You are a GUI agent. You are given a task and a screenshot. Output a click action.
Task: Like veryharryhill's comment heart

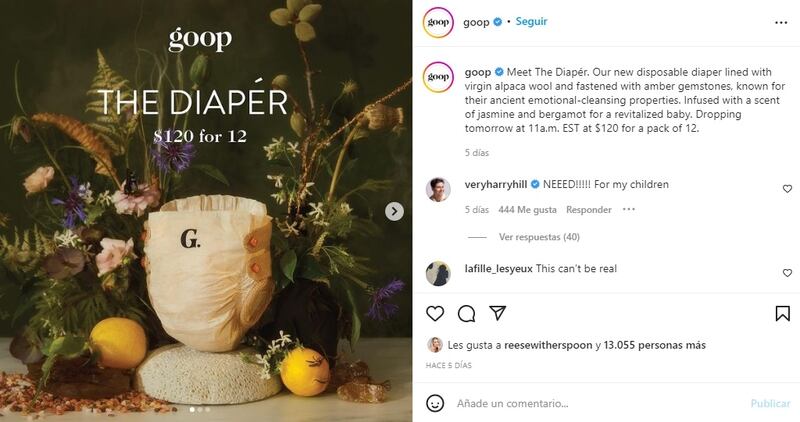pos(787,189)
